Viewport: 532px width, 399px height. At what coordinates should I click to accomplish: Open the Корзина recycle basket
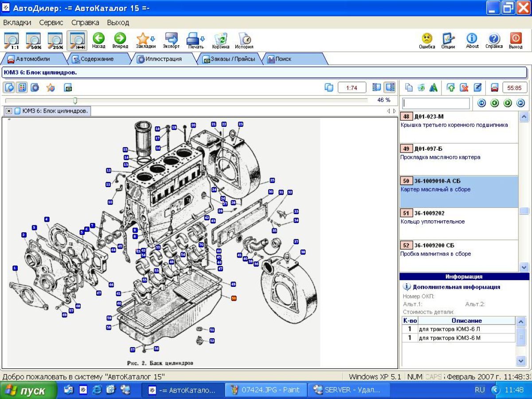click(221, 40)
